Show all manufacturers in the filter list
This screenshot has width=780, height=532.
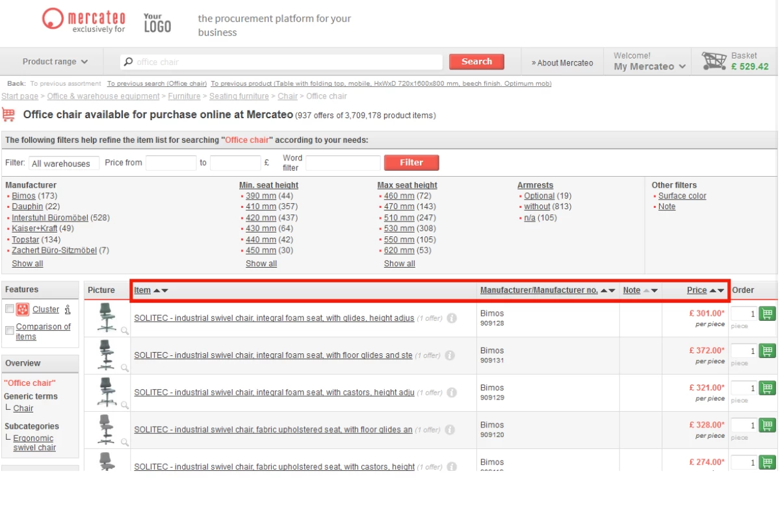pyautogui.click(x=27, y=264)
